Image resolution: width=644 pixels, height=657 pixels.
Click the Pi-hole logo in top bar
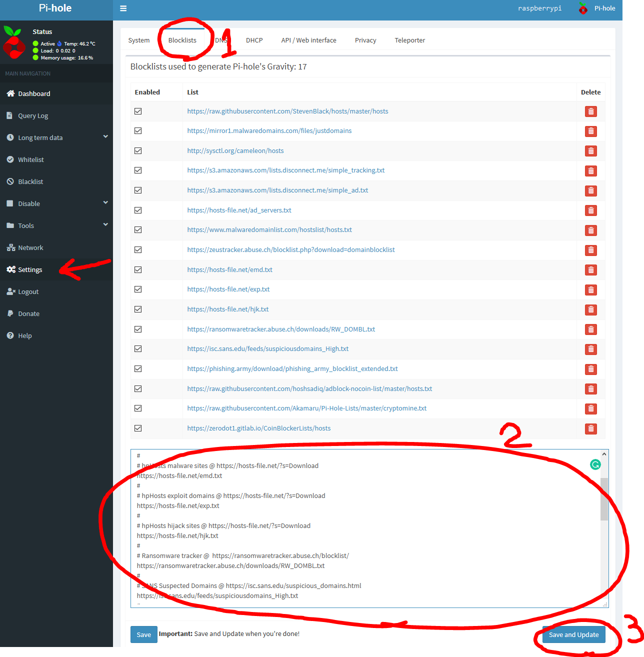coord(583,8)
